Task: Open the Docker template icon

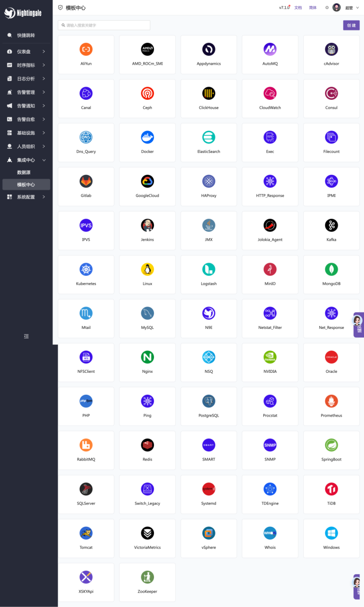Action: point(147,137)
